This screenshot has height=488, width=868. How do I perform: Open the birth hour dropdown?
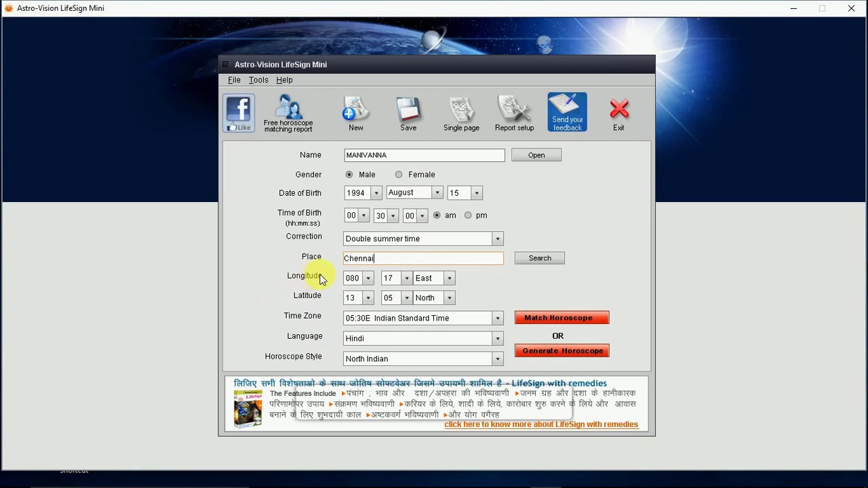(363, 216)
